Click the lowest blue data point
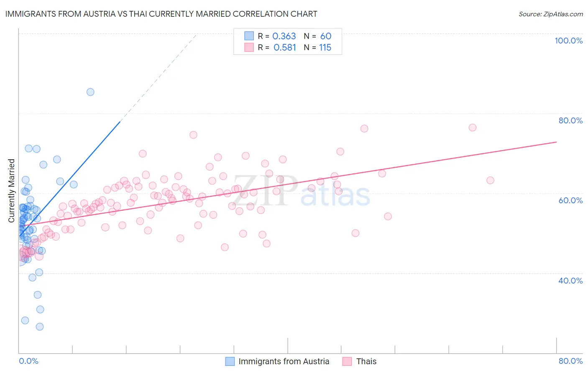The image size is (588, 373). click(40, 327)
